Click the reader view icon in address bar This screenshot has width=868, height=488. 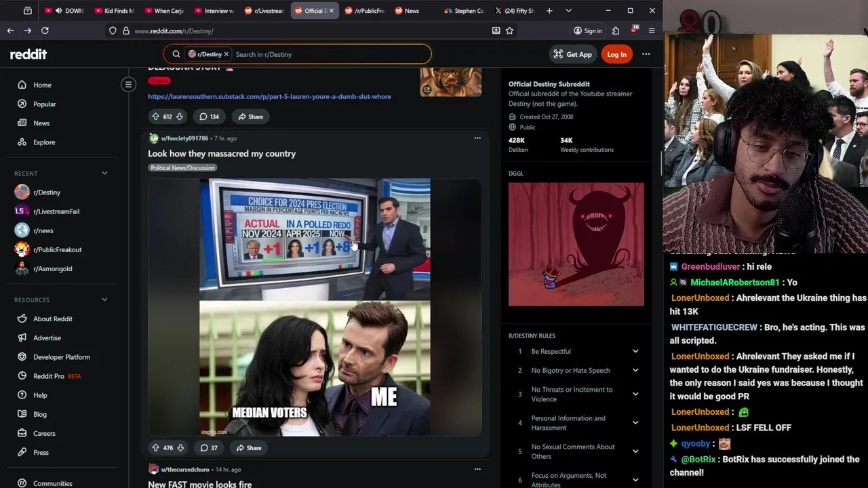pyautogui.click(x=496, y=30)
